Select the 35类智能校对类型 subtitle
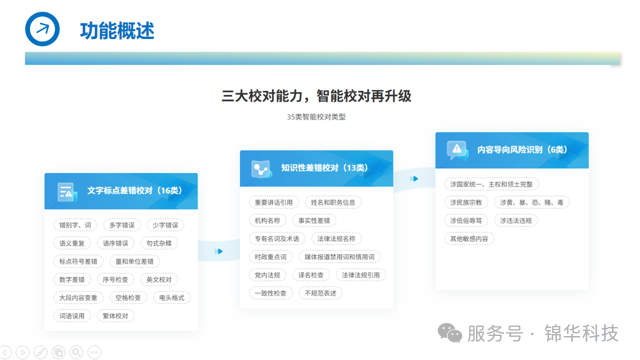The image size is (640, 360). (x=316, y=117)
